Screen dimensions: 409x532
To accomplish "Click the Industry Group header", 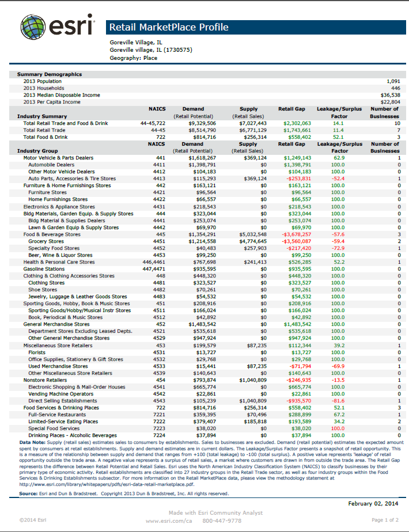I will (x=37, y=151).
